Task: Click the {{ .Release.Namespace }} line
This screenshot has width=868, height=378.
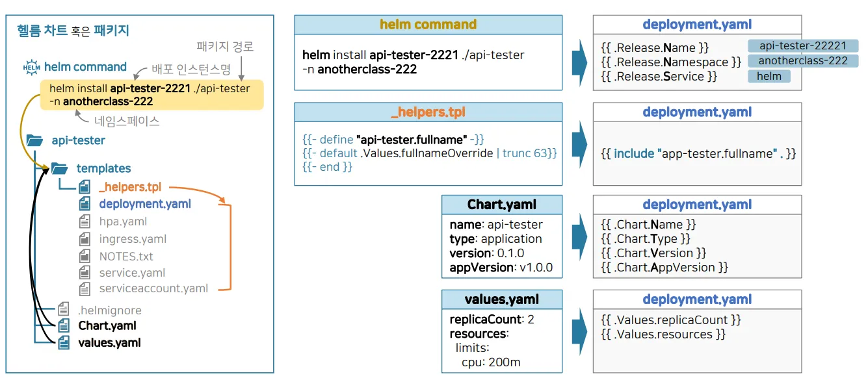Action: point(671,62)
